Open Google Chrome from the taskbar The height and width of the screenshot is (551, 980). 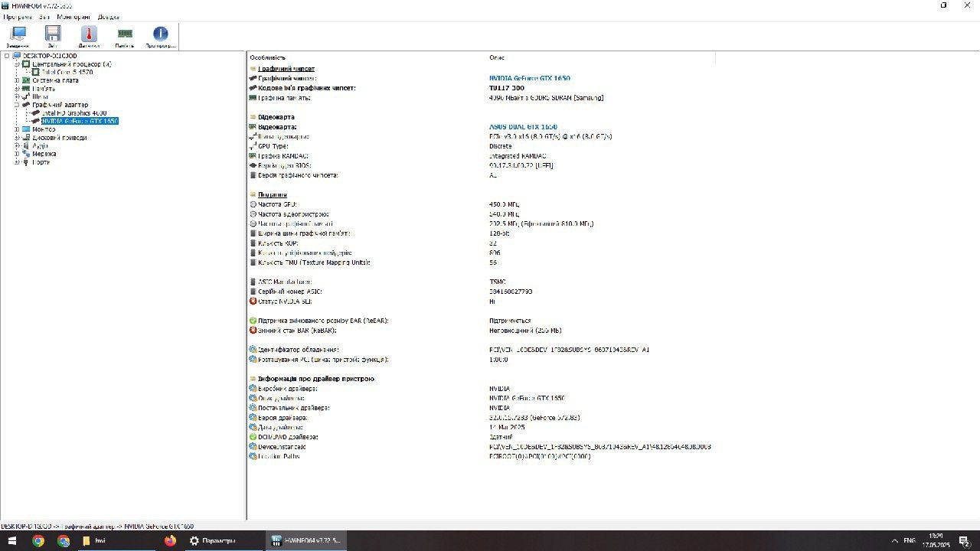38,540
